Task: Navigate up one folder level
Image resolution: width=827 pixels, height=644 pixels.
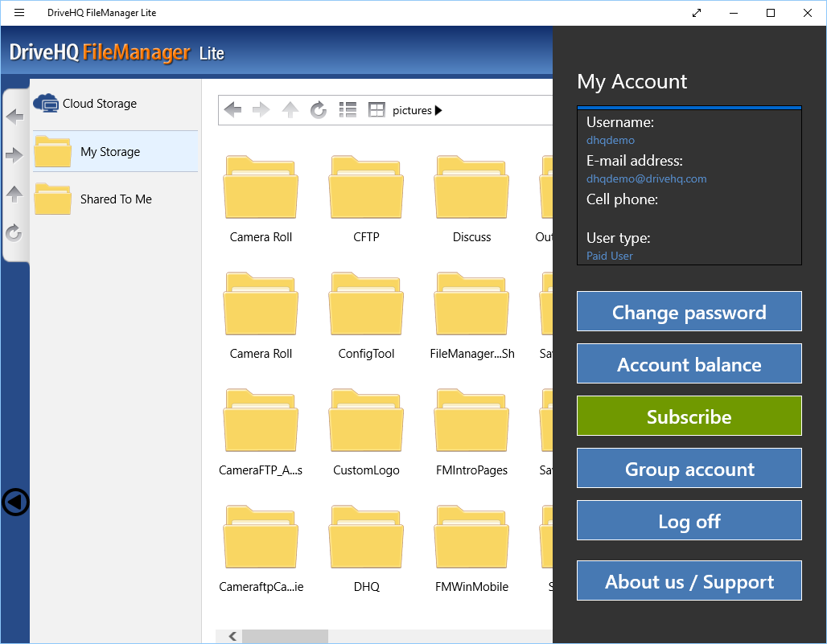Action: click(x=290, y=109)
